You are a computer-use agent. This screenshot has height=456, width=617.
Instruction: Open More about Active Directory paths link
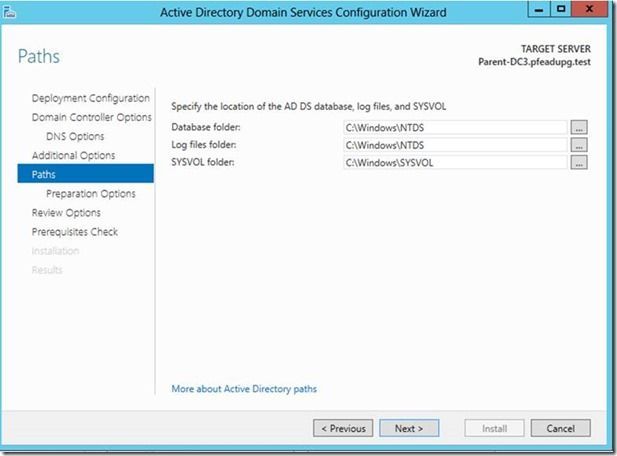(x=244, y=389)
